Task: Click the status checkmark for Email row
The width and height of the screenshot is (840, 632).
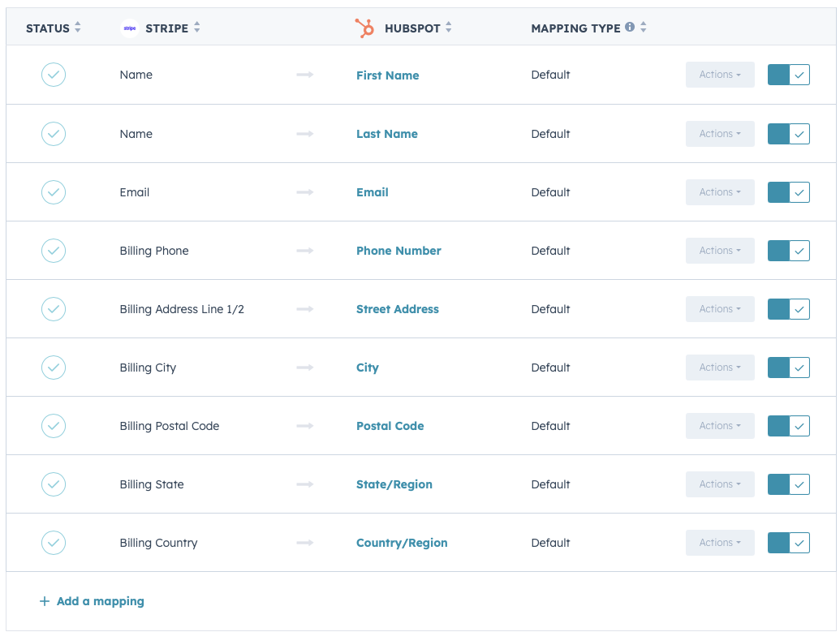Action: click(54, 192)
